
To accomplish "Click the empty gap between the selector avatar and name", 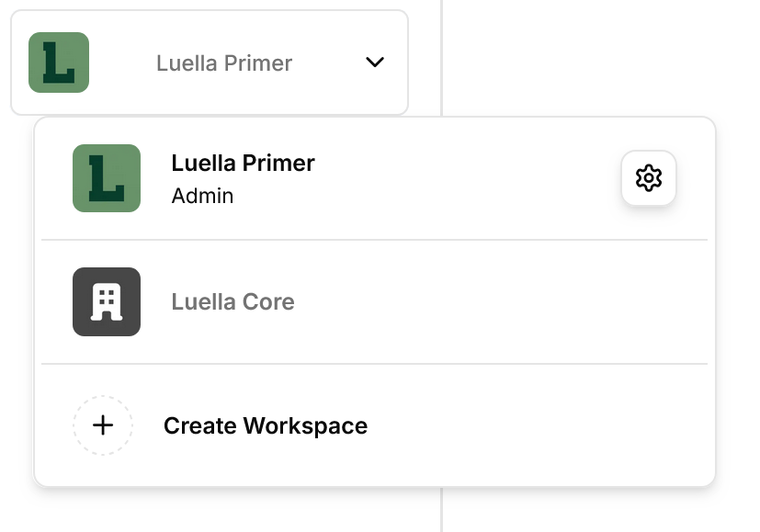I will click(x=122, y=62).
